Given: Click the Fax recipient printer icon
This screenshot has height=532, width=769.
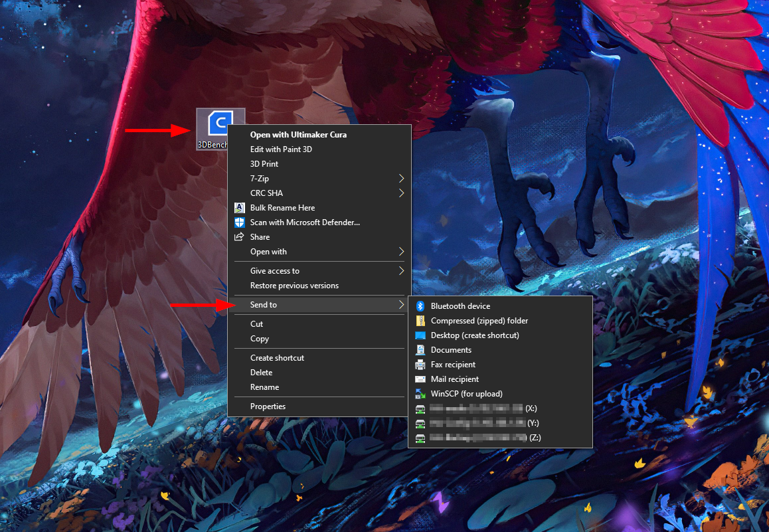Looking at the screenshot, I should [x=420, y=365].
